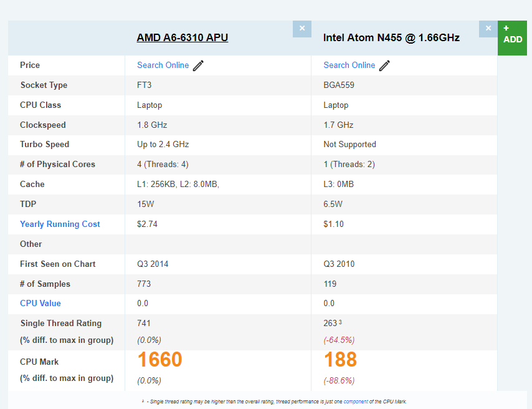Edit price pencil icon for AMD A6-6310
Viewport: 532px width, 409px height.
(x=198, y=65)
